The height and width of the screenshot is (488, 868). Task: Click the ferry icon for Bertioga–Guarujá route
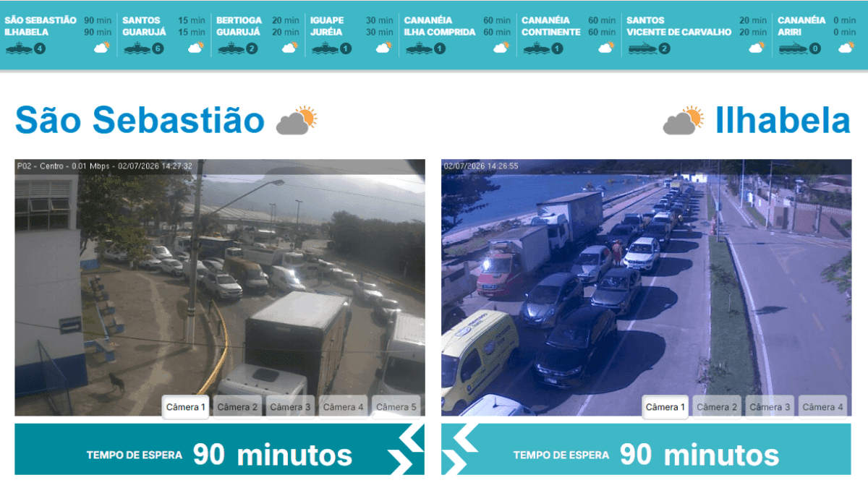231,48
